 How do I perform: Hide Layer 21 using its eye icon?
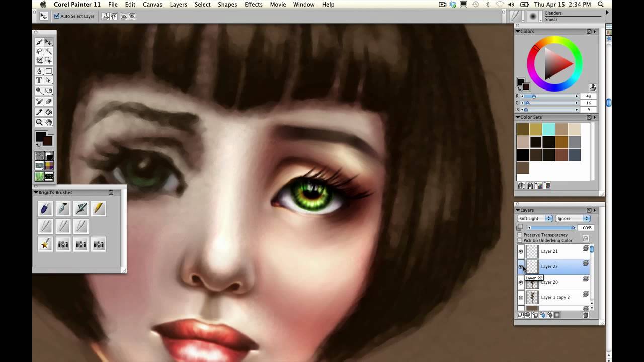pos(521,251)
